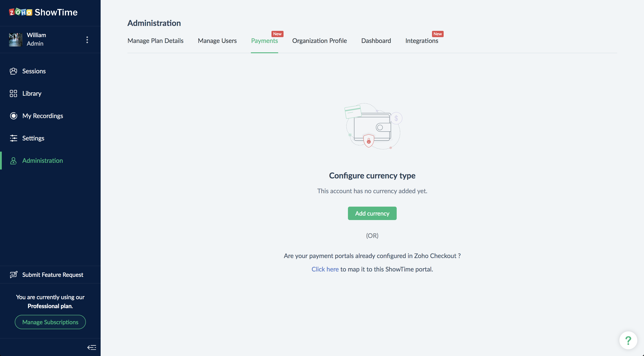Select the Payments tab
Image resolution: width=644 pixels, height=356 pixels.
click(264, 41)
